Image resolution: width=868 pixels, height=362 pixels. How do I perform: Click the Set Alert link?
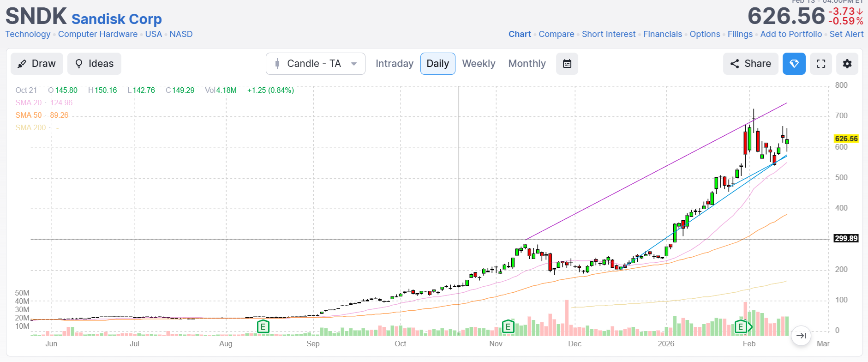coord(846,34)
